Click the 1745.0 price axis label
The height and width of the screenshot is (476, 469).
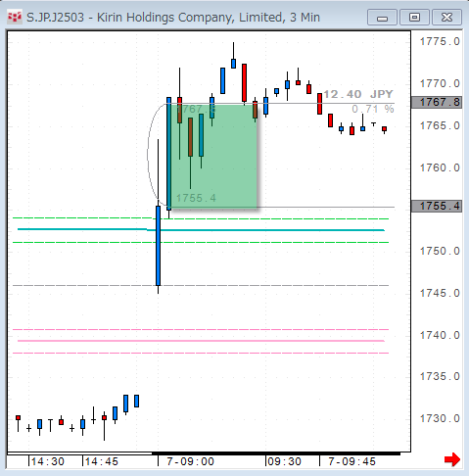tap(440, 293)
